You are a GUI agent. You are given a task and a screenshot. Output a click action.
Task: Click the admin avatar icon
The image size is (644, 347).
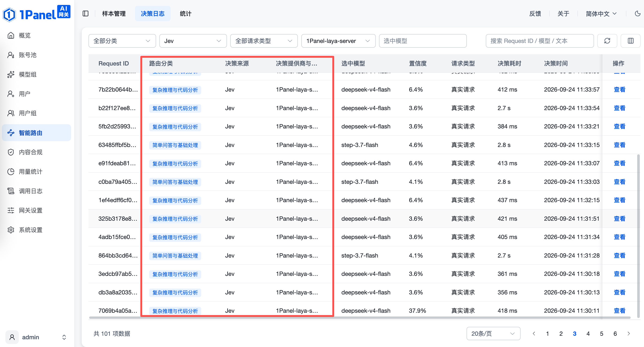pyautogui.click(x=12, y=337)
